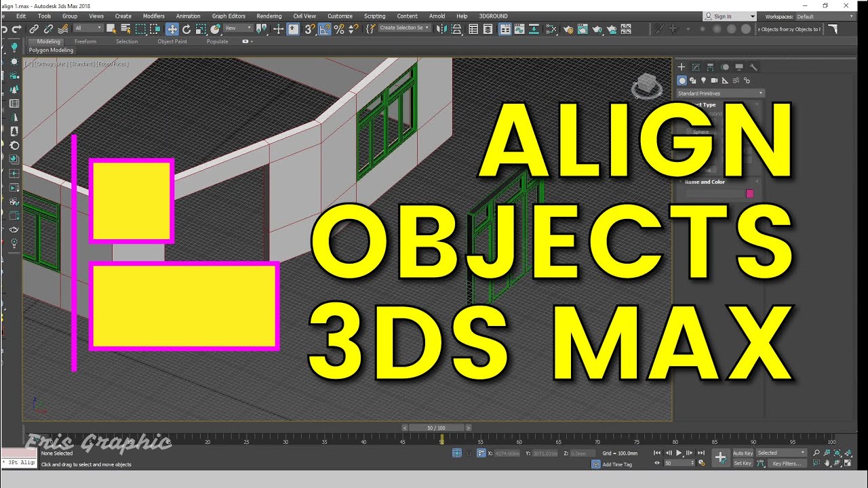Open the Modify panel tab icon
This screenshot has width=868, height=488.
click(696, 67)
